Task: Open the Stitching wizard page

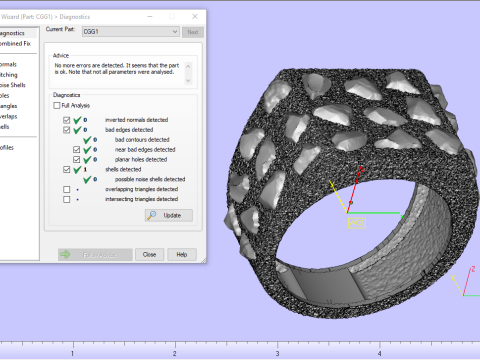Action: click(x=9, y=75)
